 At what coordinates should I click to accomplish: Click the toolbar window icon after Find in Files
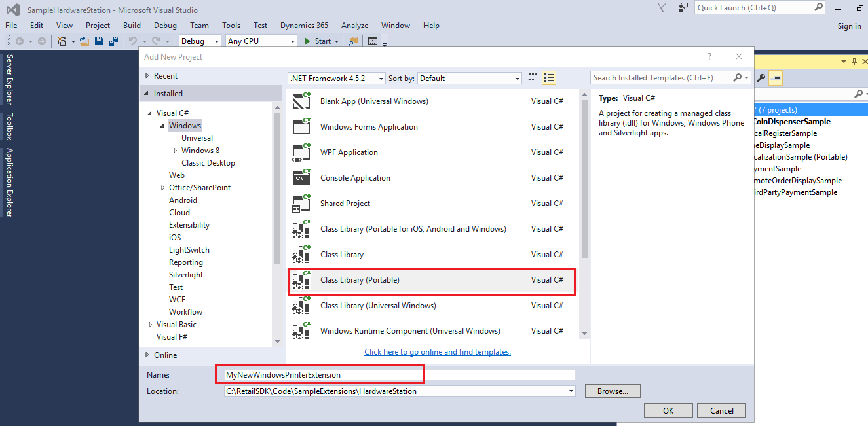coord(373,41)
